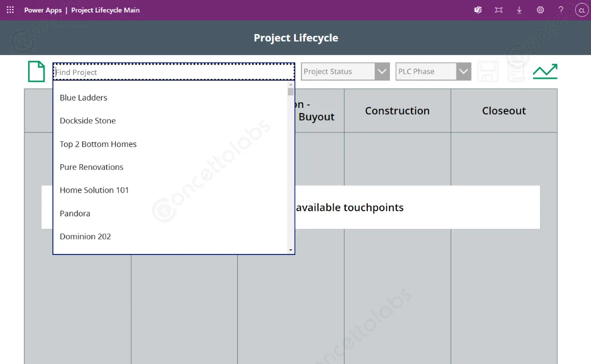Open the app launcher waffle icon
Viewport: 591px width, 364px height.
(x=10, y=10)
